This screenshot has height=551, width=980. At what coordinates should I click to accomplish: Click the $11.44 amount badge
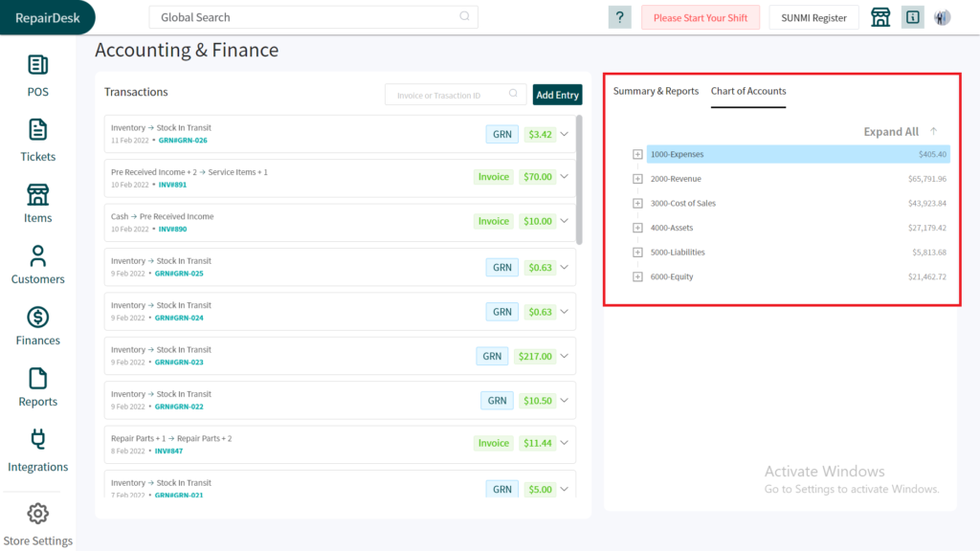pos(538,443)
